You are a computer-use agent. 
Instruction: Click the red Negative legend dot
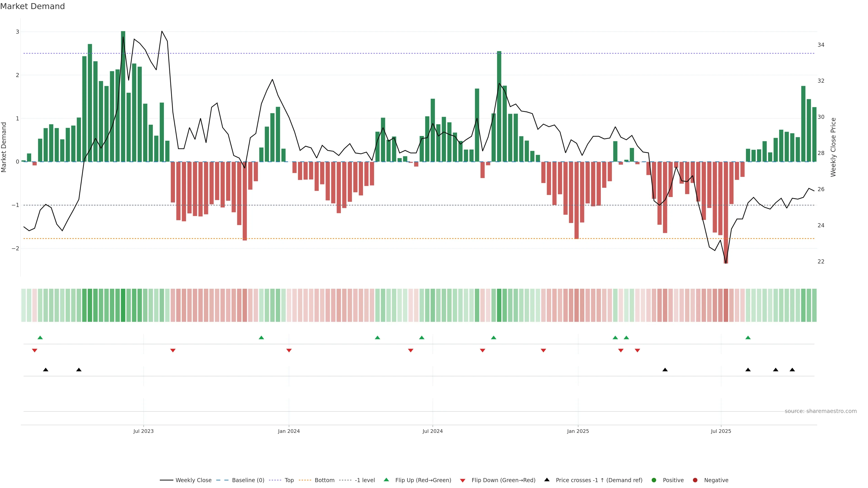[x=695, y=480]
